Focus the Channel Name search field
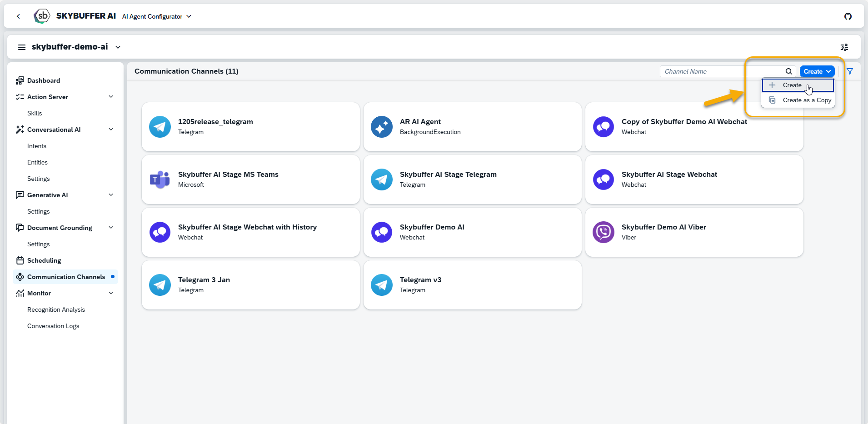The height and width of the screenshot is (424, 868). click(723, 71)
